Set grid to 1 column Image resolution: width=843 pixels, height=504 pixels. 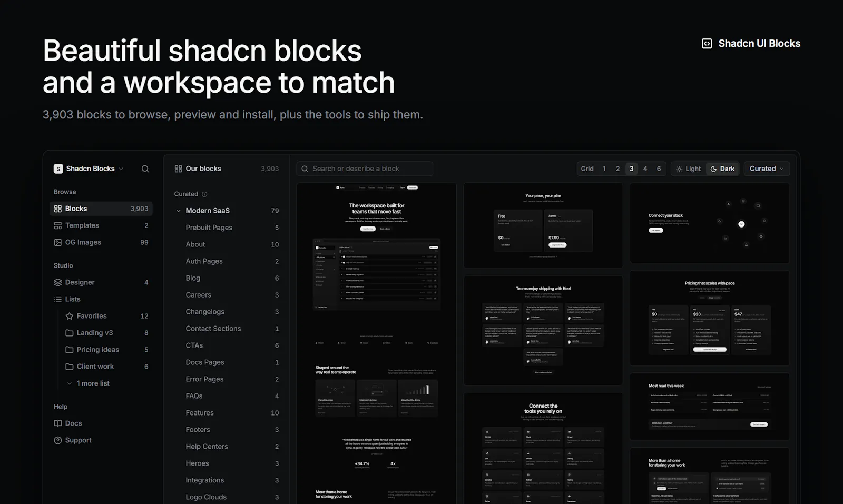[604, 169]
